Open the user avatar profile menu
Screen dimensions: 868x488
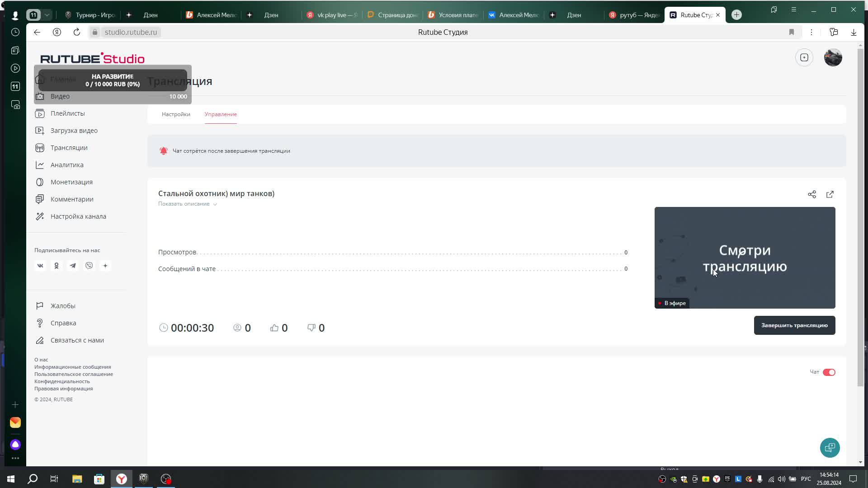click(x=833, y=57)
